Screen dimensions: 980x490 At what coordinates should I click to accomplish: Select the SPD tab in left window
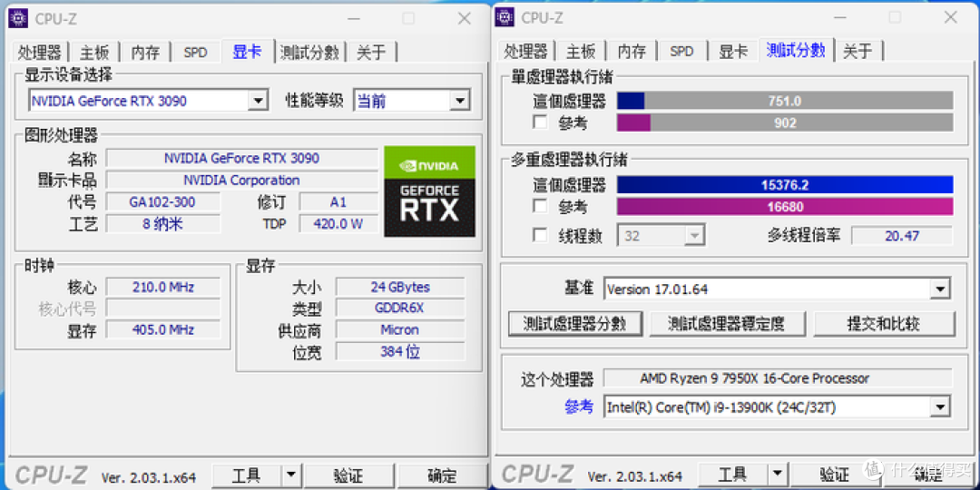(195, 52)
